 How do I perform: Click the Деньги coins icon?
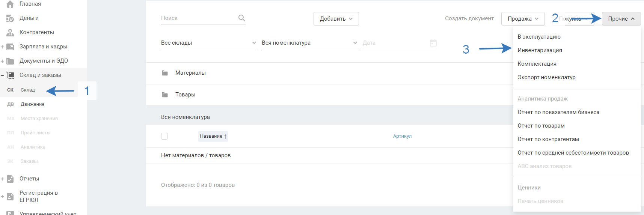[10, 18]
